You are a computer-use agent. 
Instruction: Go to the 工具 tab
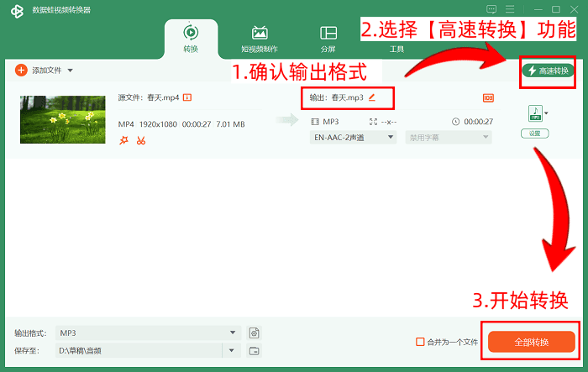pos(396,49)
